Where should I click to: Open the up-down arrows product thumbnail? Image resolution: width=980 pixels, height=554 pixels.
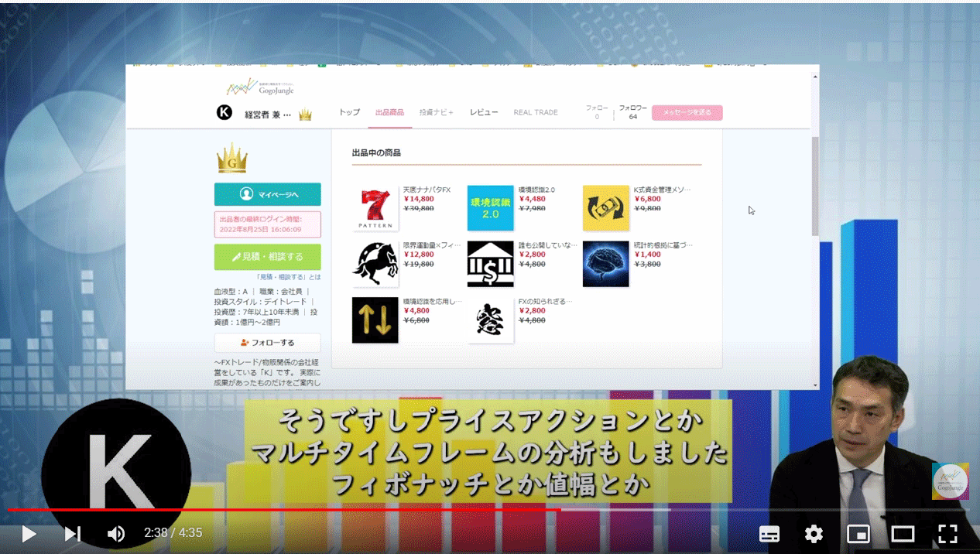click(x=375, y=320)
